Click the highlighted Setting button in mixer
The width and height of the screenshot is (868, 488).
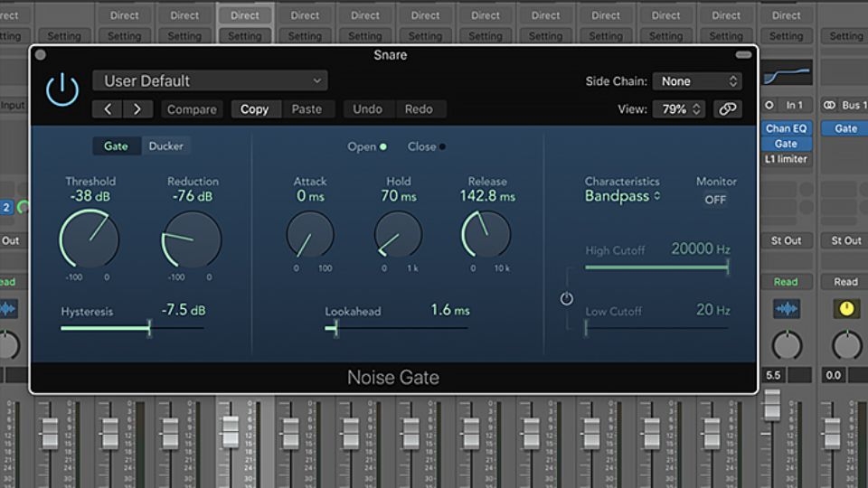245,36
